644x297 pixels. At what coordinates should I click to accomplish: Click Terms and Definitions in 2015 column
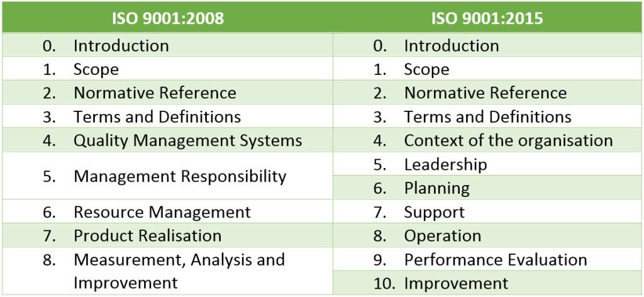[x=487, y=116]
